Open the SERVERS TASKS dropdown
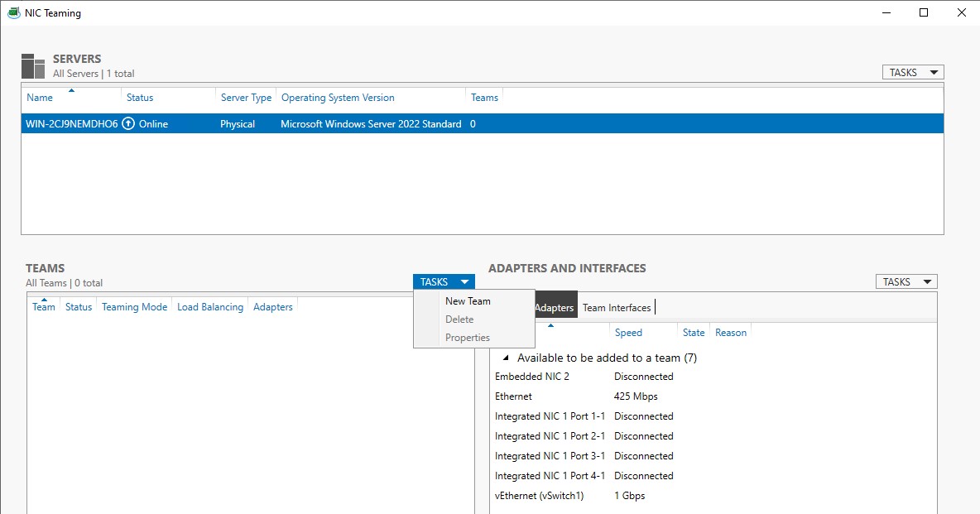980x514 pixels. [911, 71]
